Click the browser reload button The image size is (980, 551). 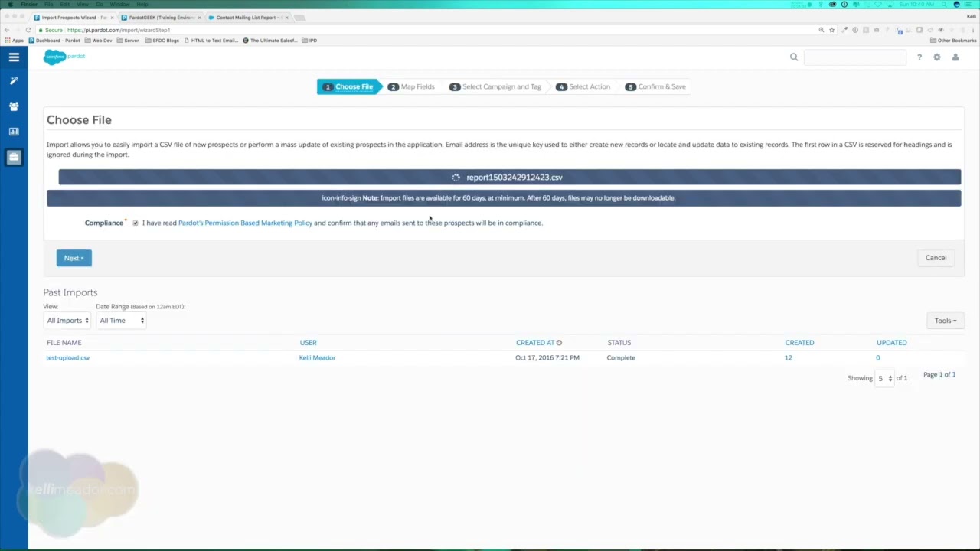pos(28,30)
